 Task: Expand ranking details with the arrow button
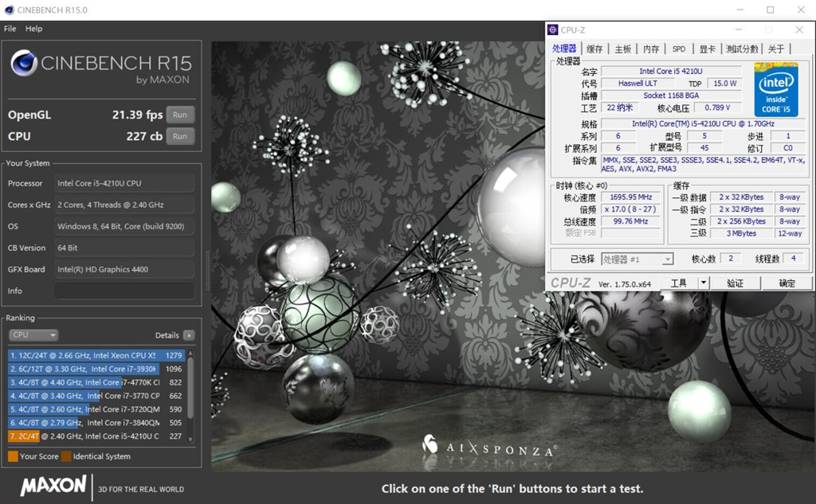[x=189, y=335]
